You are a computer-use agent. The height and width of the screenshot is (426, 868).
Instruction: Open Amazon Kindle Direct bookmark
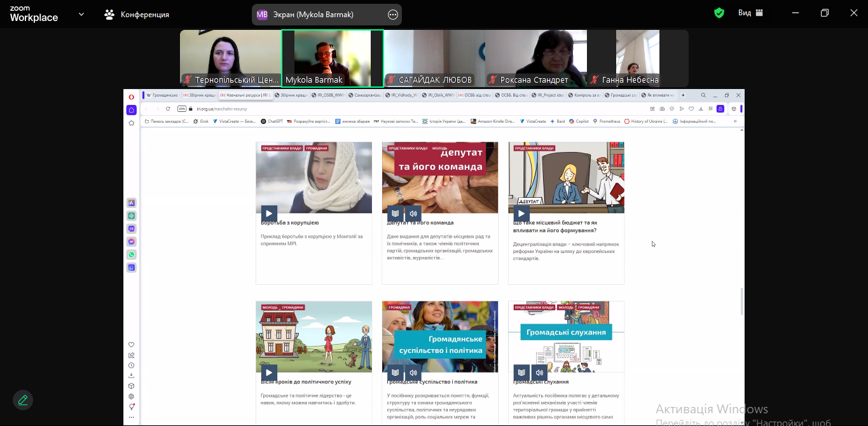click(x=493, y=121)
